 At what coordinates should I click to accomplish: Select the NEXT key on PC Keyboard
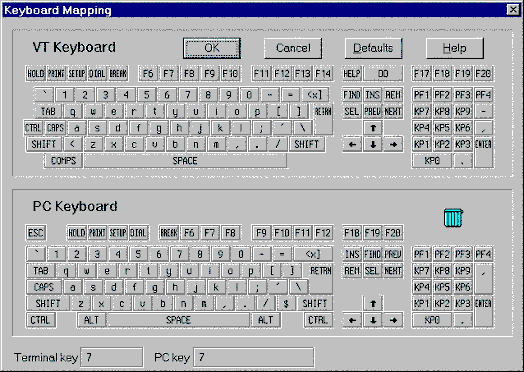[x=393, y=270]
